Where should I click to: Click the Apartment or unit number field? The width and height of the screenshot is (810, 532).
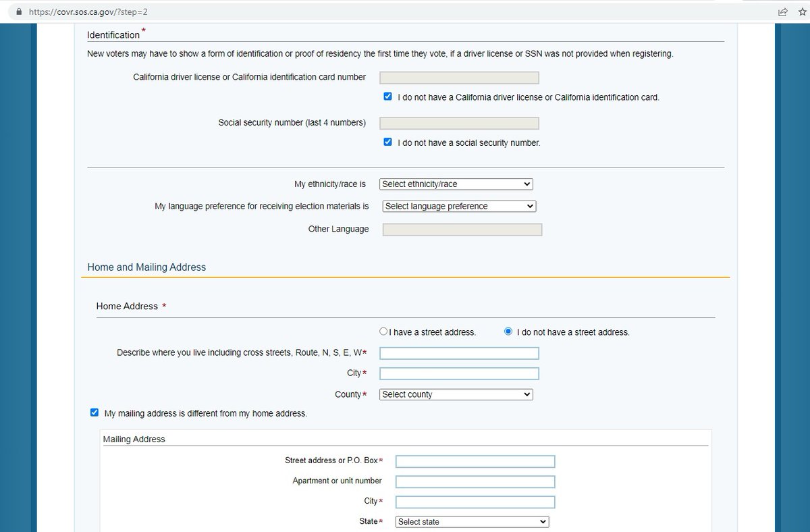[x=475, y=481]
